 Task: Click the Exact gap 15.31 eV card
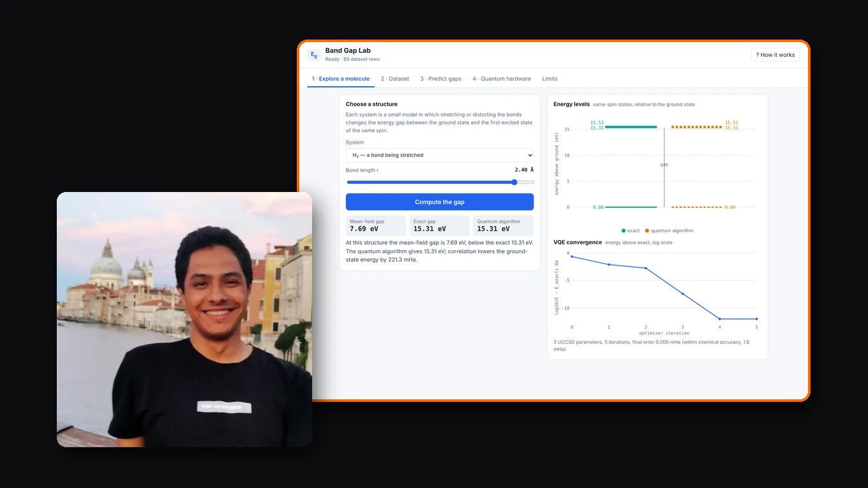(x=440, y=226)
